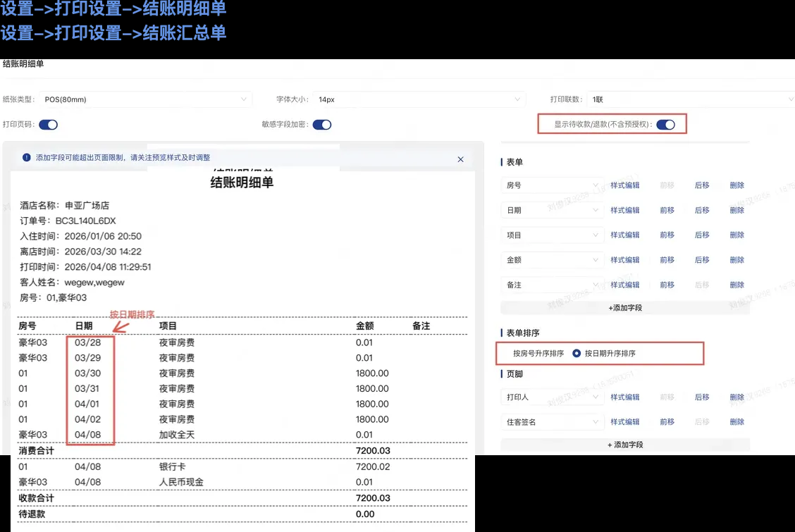The height and width of the screenshot is (532, 795).
Task: Open the 房号 field dropdown in 表单
Action: pyautogui.click(x=552, y=185)
